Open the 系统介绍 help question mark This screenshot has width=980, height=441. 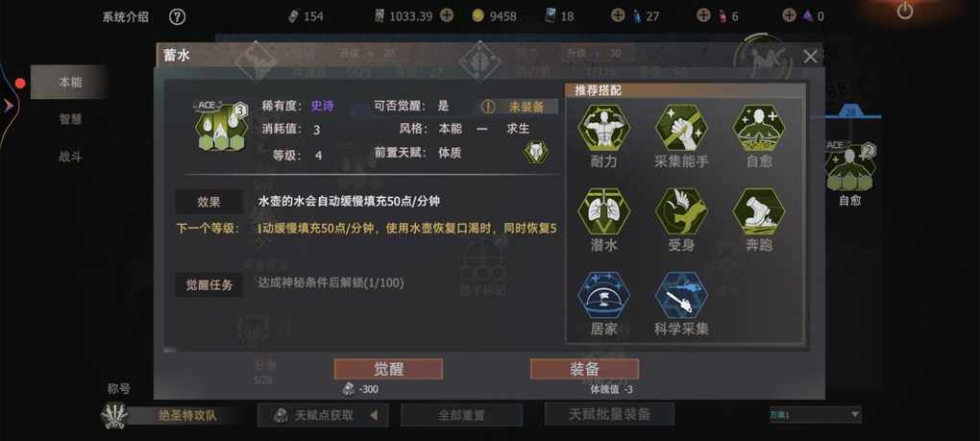point(178,17)
